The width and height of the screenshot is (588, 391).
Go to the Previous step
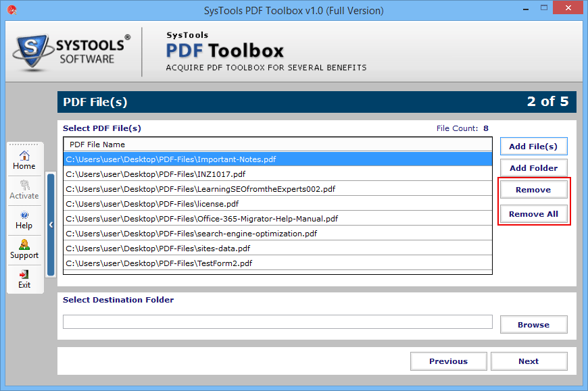(x=449, y=361)
